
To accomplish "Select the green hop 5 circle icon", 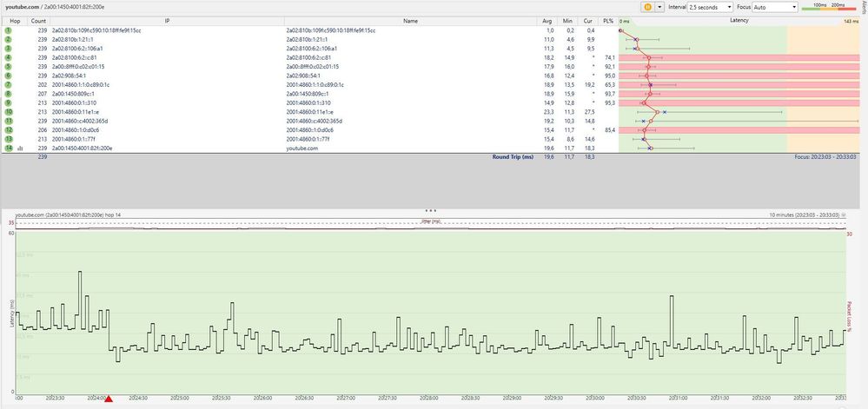I will pos(9,66).
